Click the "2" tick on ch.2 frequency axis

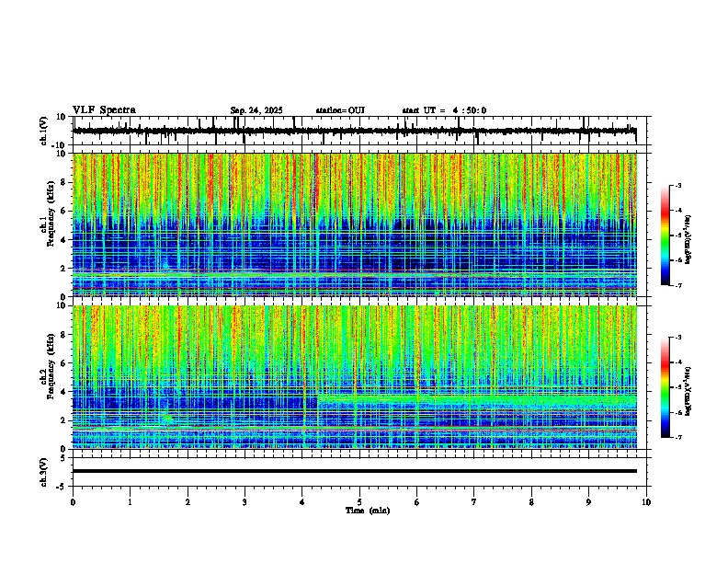(65, 420)
